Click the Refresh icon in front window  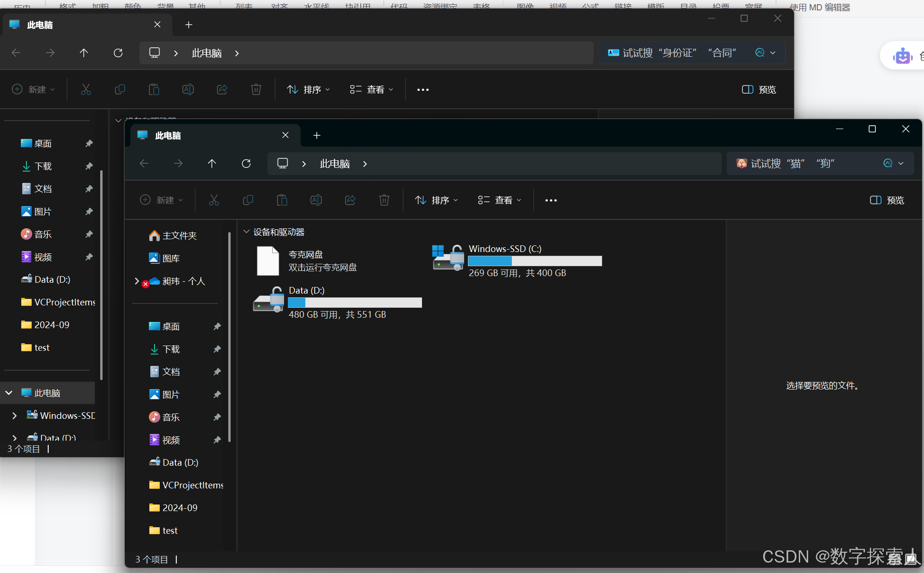click(246, 164)
